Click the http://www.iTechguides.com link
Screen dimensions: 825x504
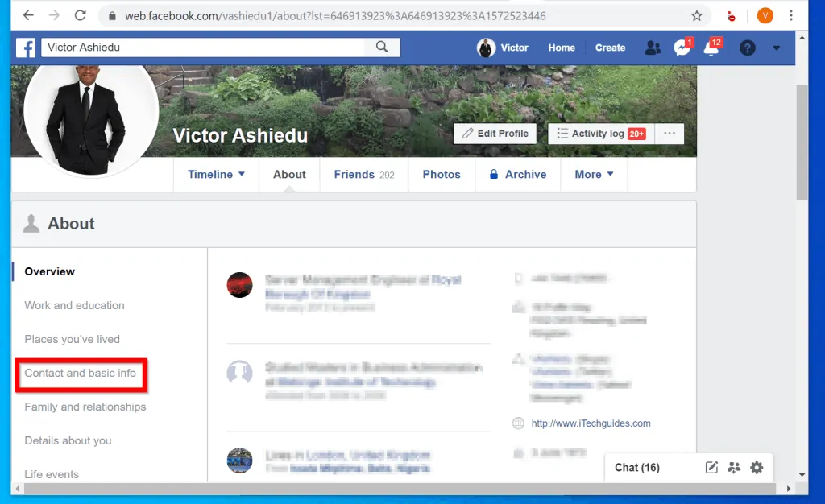(x=591, y=423)
